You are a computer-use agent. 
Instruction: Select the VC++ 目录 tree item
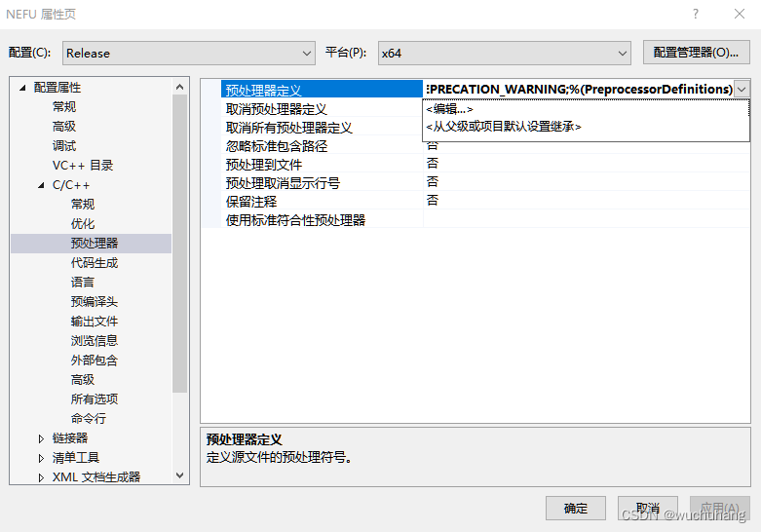pos(83,165)
